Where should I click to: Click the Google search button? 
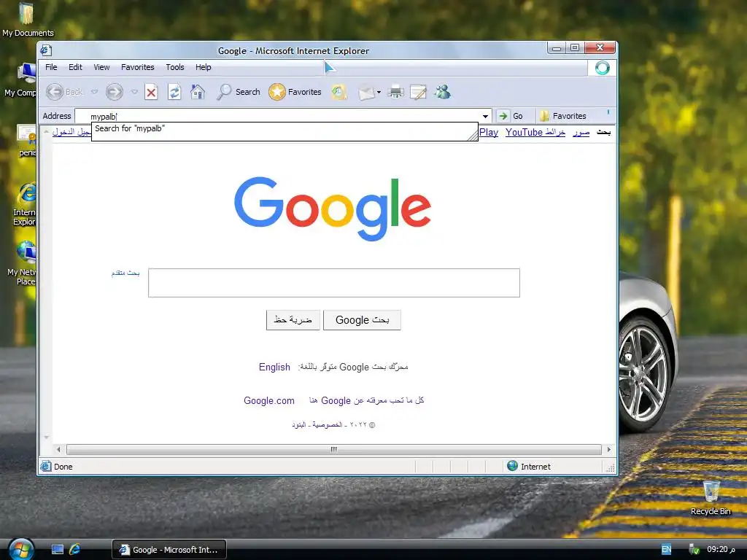pos(362,320)
